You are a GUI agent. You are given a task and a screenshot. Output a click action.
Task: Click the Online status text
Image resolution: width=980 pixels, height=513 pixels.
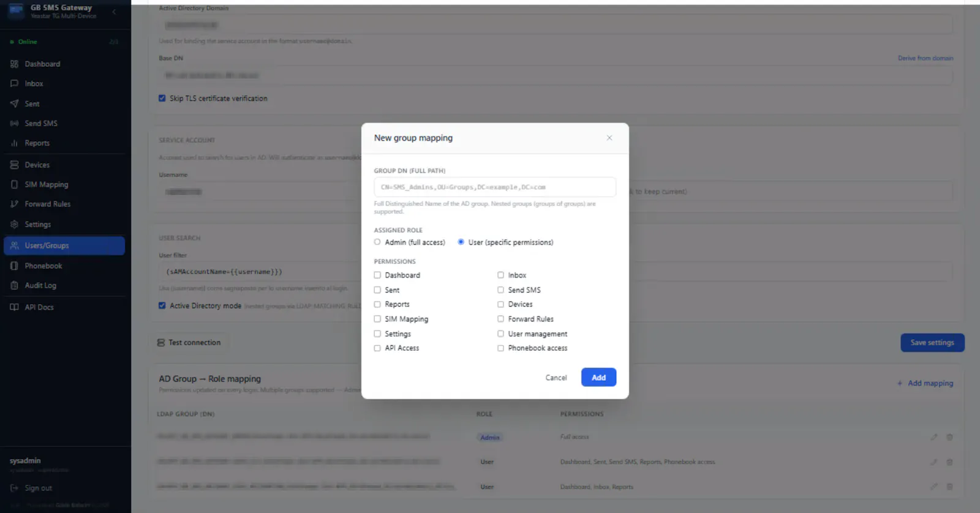(x=28, y=42)
